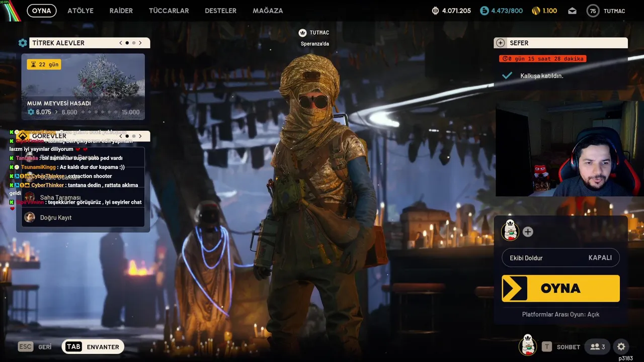
Task: Open the MAĞAZA store tab
Action: [x=268, y=11]
